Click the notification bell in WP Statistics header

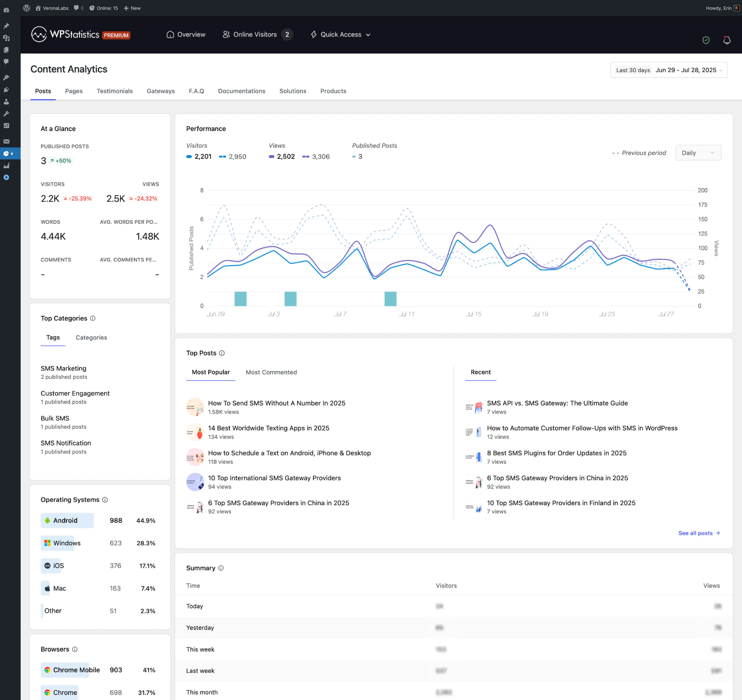coord(727,40)
